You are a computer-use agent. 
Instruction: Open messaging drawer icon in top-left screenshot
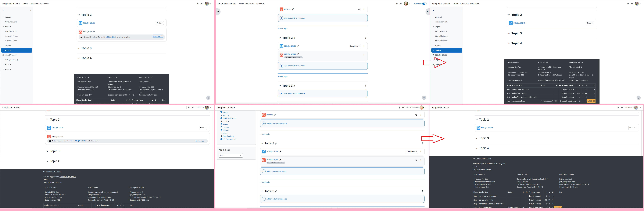click(201, 4)
